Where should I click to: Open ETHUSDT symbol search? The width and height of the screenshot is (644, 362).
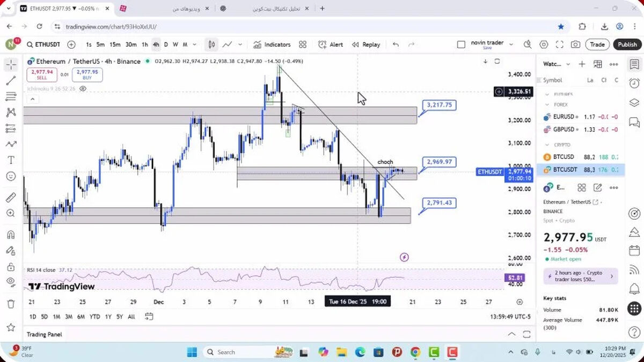pyautogui.click(x=43, y=45)
